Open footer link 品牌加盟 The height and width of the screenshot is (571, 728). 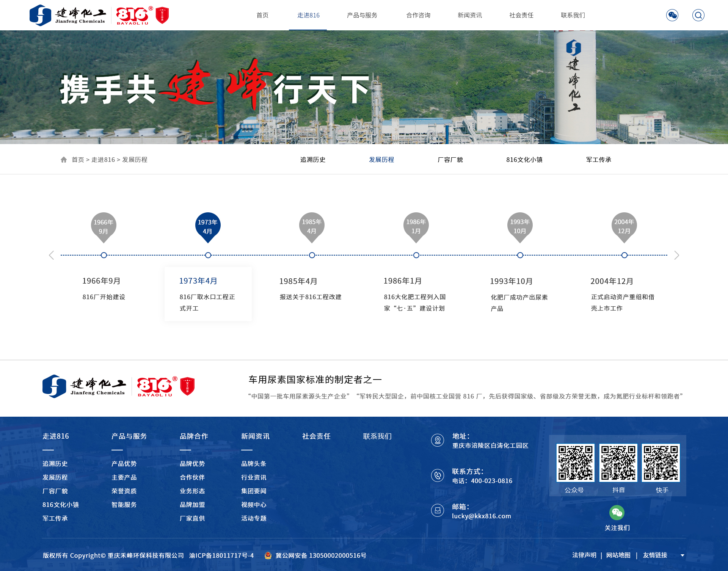192,505
